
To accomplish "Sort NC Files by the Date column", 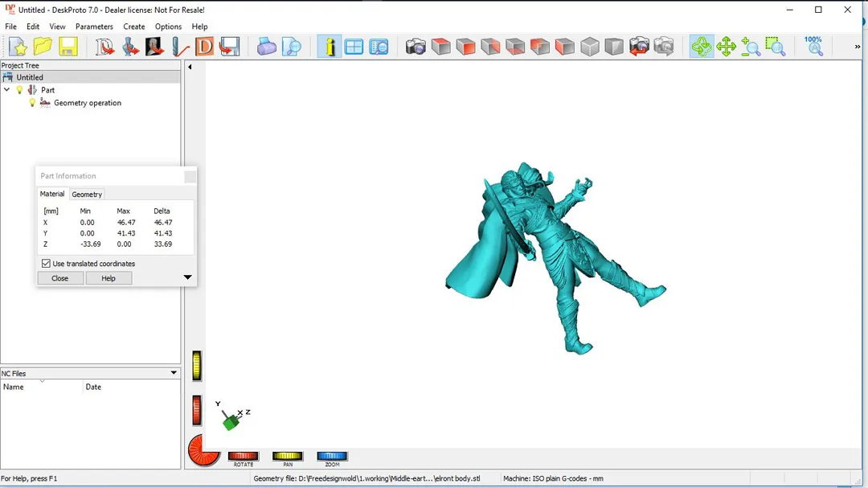I will click(x=132, y=387).
